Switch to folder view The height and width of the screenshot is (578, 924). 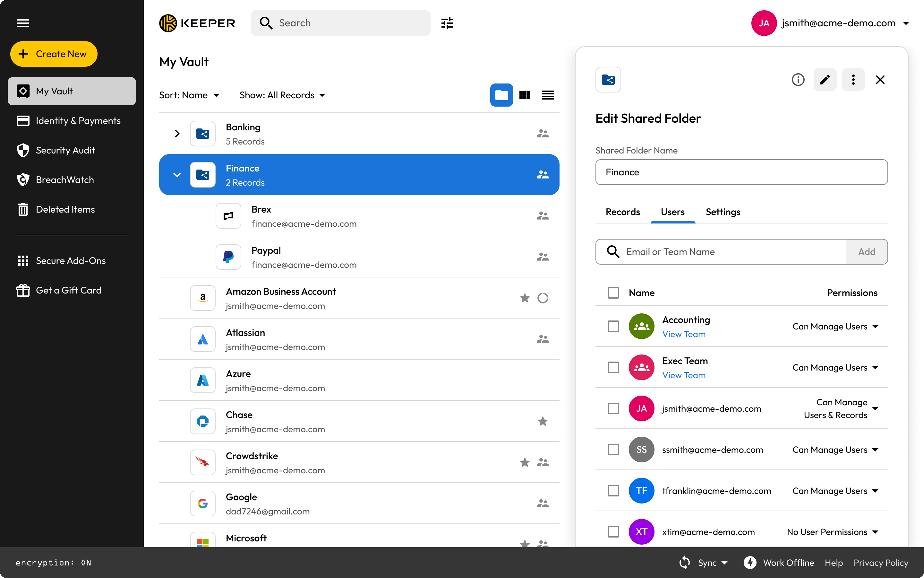tap(501, 95)
